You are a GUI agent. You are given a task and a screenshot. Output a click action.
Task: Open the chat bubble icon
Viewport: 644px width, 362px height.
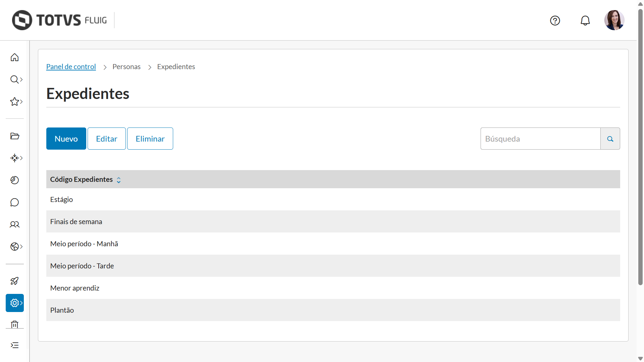click(x=14, y=202)
